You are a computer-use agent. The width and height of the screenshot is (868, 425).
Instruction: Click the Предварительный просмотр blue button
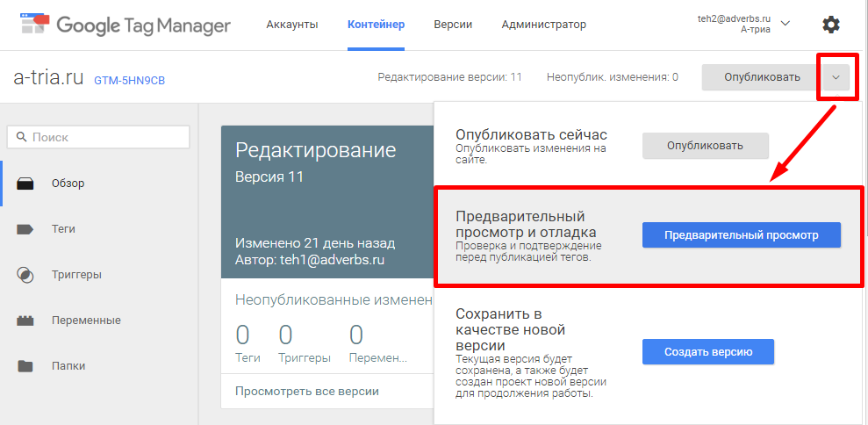pos(742,235)
